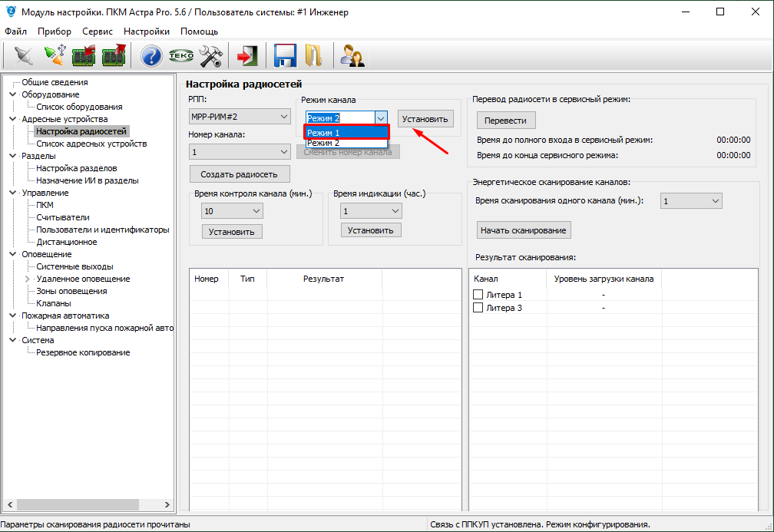The image size is (774, 532).
Task: Collapse the Оборудование tree node
Action: click(13, 94)
